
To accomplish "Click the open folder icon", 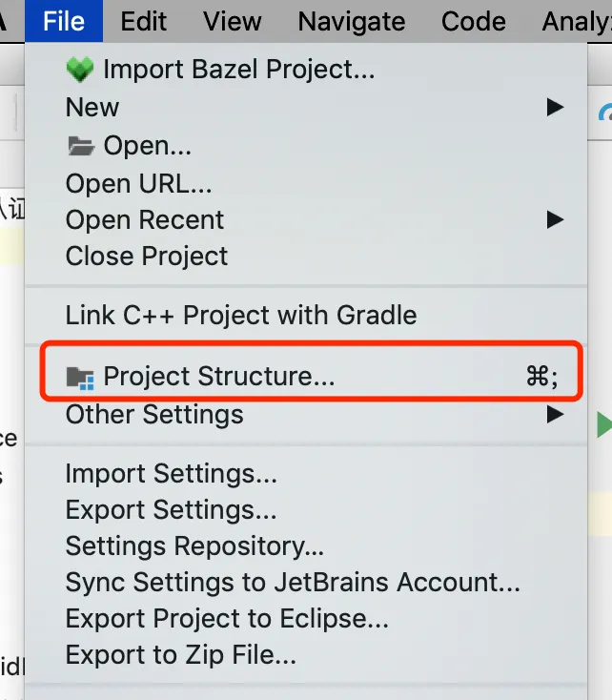I will click(81, 146).
